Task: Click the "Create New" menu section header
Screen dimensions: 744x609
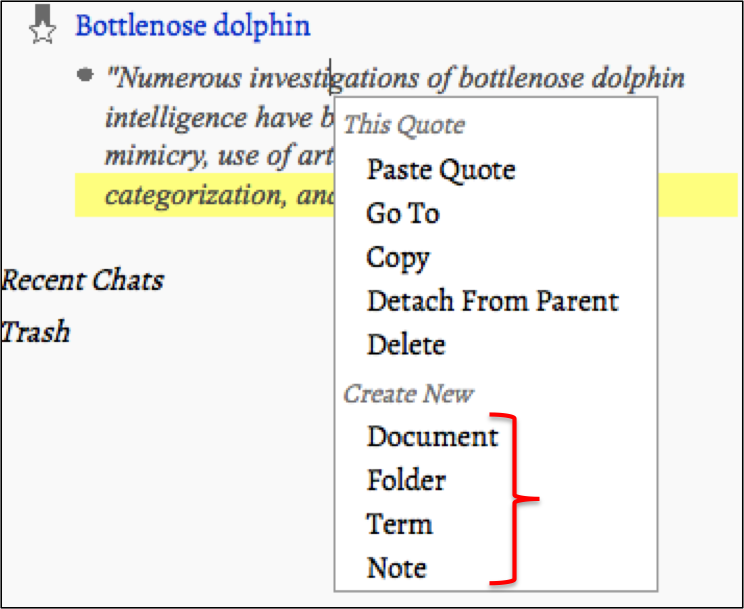Action: point(408,393)
